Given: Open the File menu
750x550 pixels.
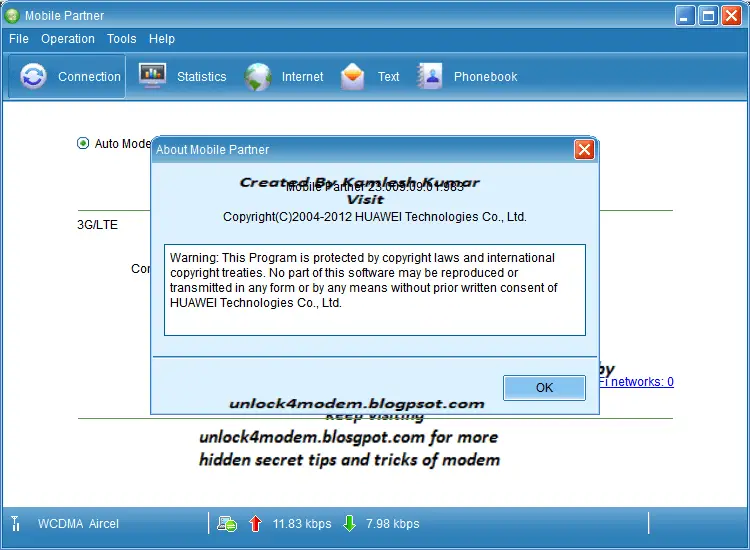Looking at the screenshot, I should [x=19, y=39].
